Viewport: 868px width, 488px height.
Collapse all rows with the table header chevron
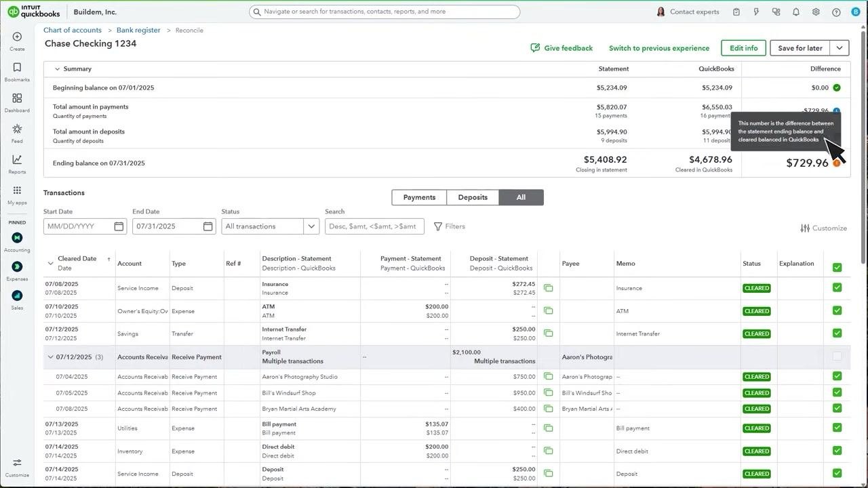pos(50,264)
